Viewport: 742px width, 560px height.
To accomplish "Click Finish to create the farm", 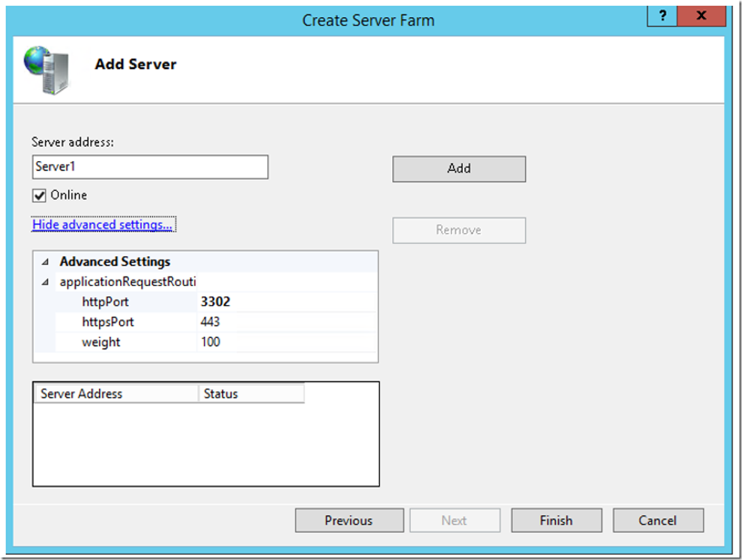I will pos(556,520).
